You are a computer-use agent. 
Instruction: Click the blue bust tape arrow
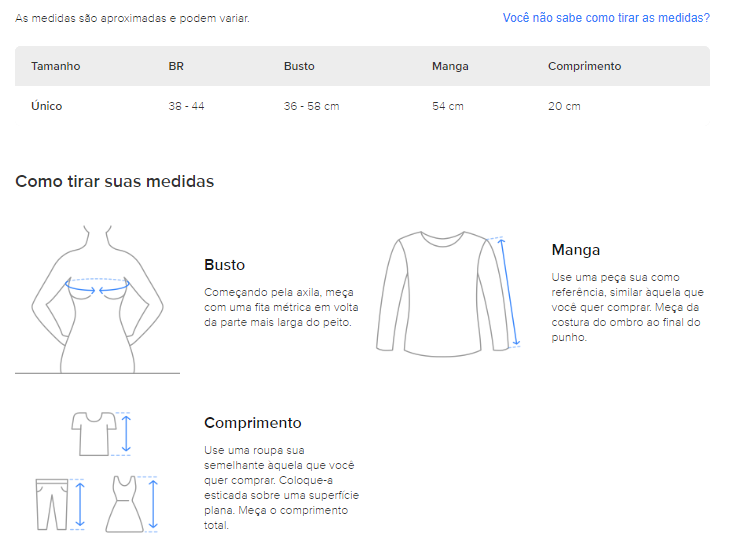click(x=97, y=284)
